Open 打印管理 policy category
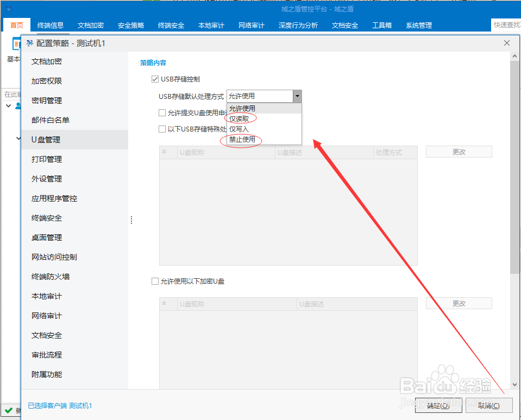Image resolution: width=521 pixels, height=420 pixels. pos(75,159)
